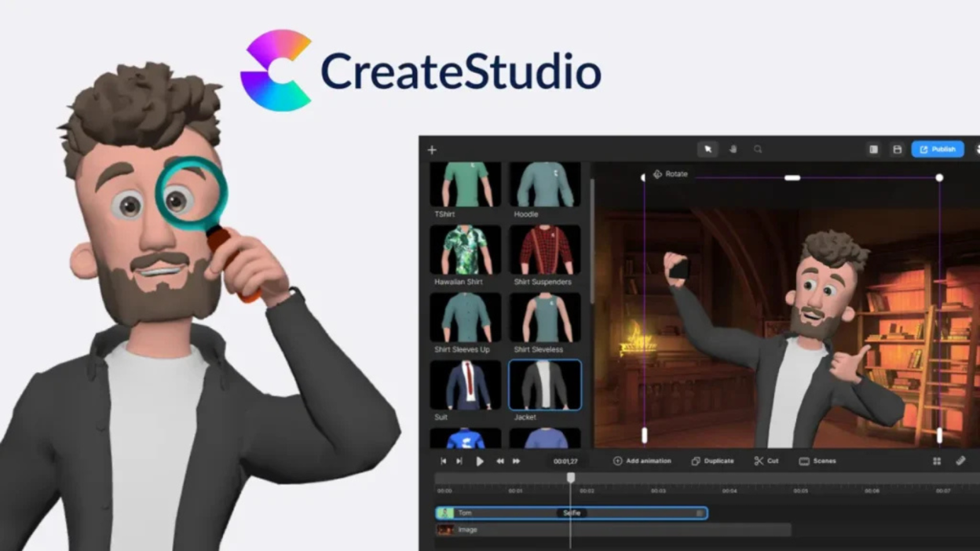This screenshot has height=551, width=980.
Task: Click the Tom clip end handle
Action: point(700,513)
